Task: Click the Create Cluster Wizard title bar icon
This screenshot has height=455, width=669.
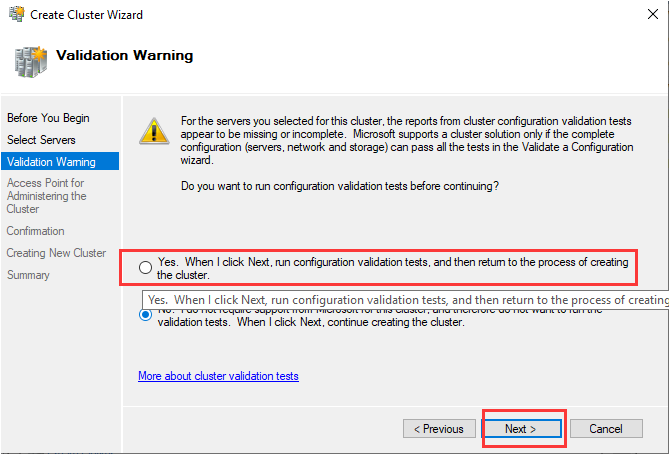Action: point(14,15)
